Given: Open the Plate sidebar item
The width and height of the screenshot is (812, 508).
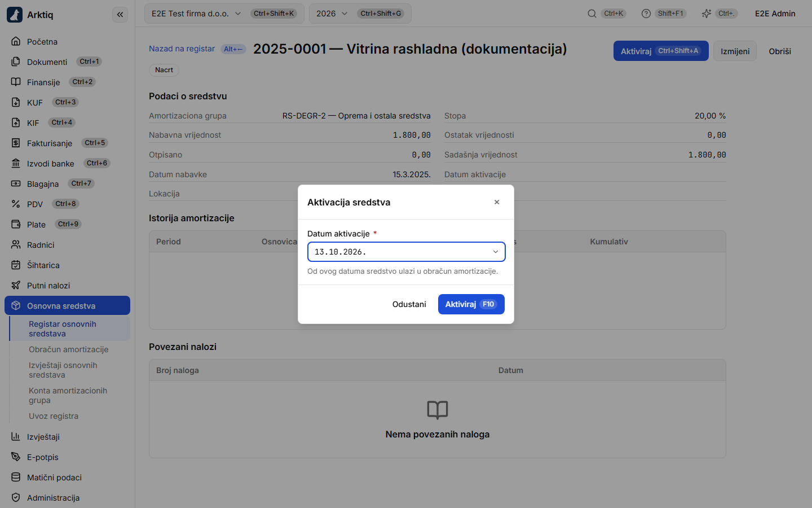Looking at the screenshot, I should tap(67, 224).
